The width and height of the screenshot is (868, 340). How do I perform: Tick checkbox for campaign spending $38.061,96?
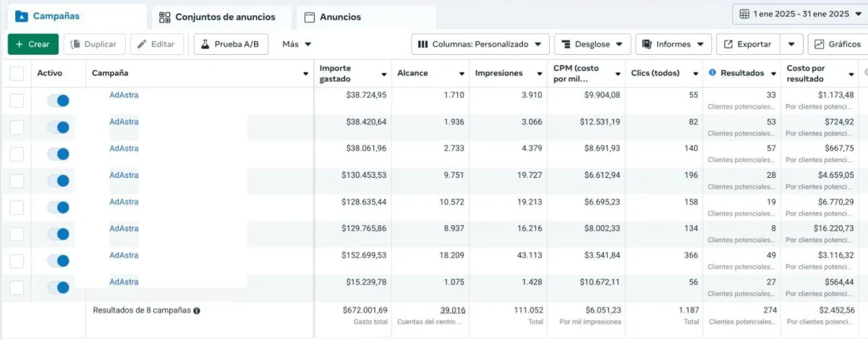[17, 154]
